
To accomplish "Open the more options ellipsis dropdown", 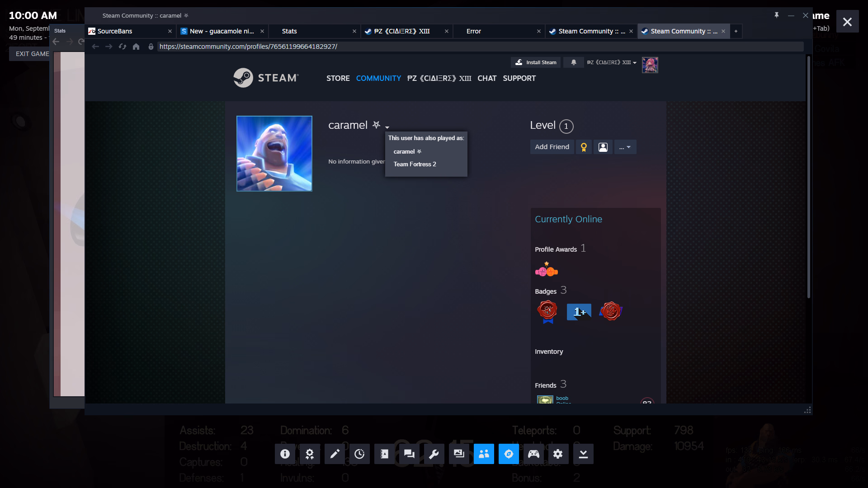I will click(625, 147).
